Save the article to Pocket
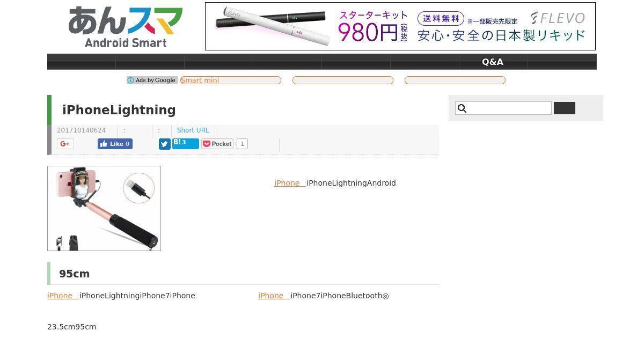This screenshot has height=338, width=644. (217, 144)
